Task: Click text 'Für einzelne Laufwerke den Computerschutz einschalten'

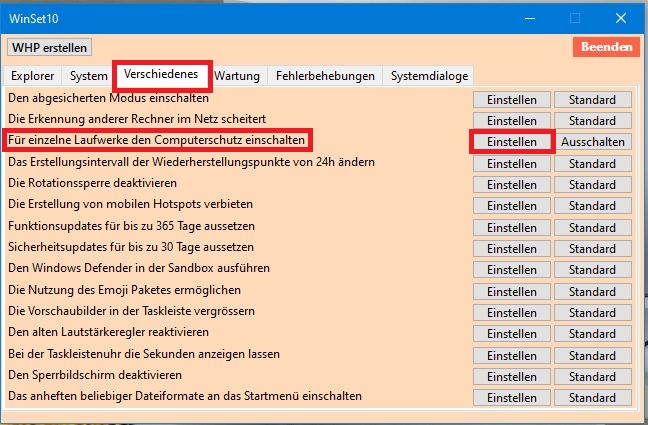Action: click(x=157, y=140)
